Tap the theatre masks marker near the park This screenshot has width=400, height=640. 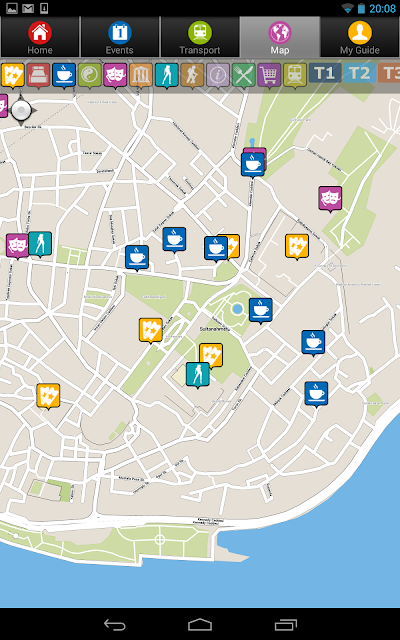(330, 199)
